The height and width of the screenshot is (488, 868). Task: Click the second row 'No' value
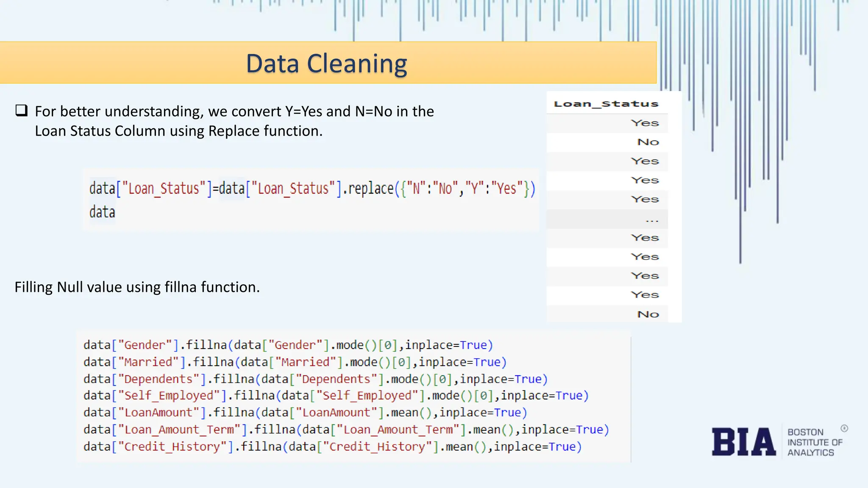648,142
